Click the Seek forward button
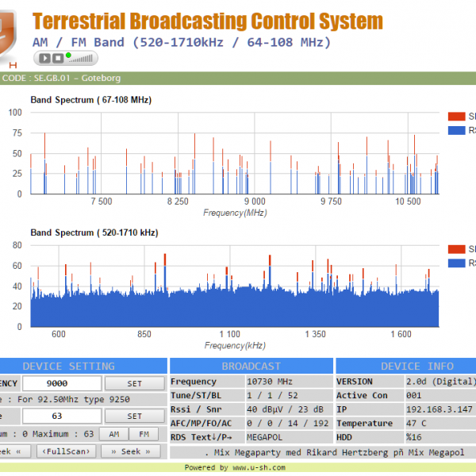476x476 pixels. [131, 451]
